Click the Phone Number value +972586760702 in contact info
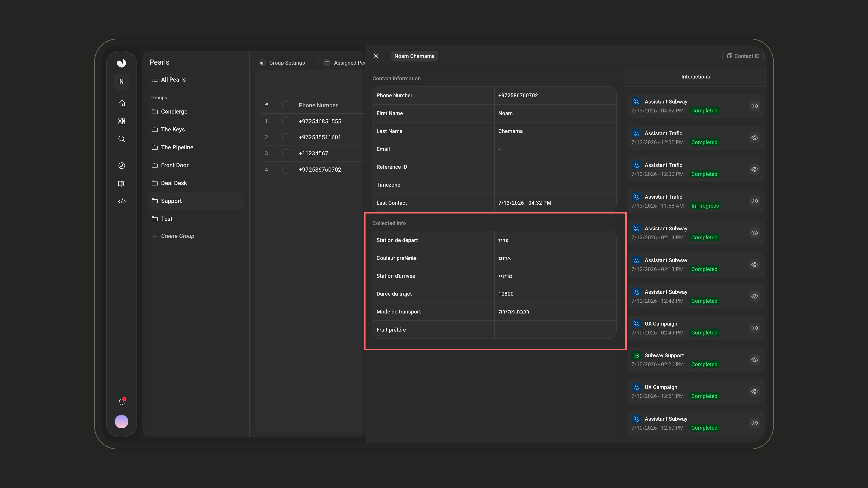This screenshot has height=488, width=868. (518, 95)
